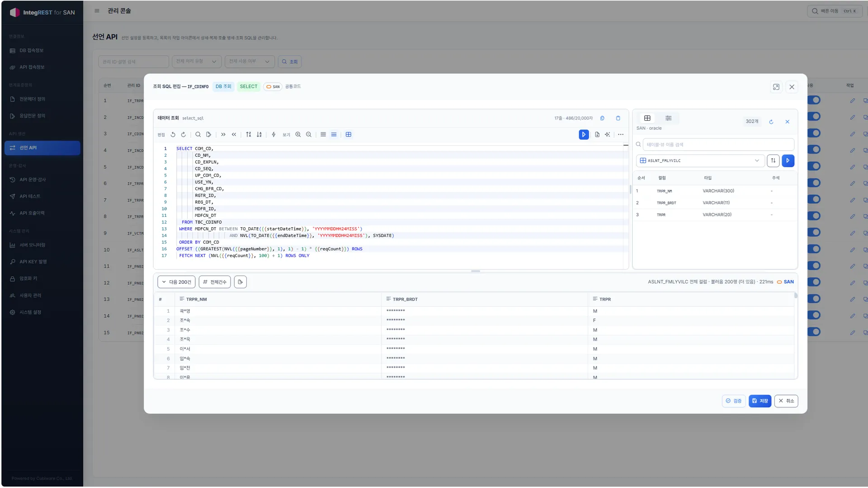Open 전문헤더 정의 in the sidebar
The width and height of the screenshot is (868, 488).
tap(42, 99)
